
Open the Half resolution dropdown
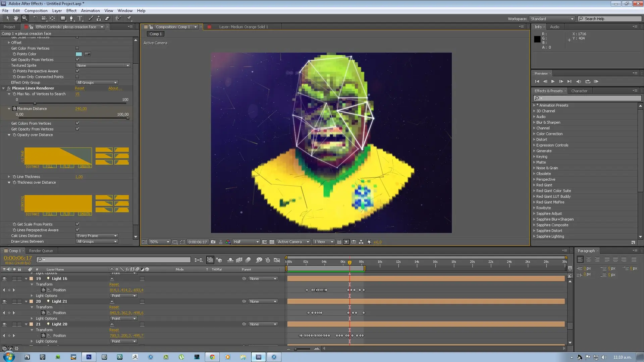(246, 242)
